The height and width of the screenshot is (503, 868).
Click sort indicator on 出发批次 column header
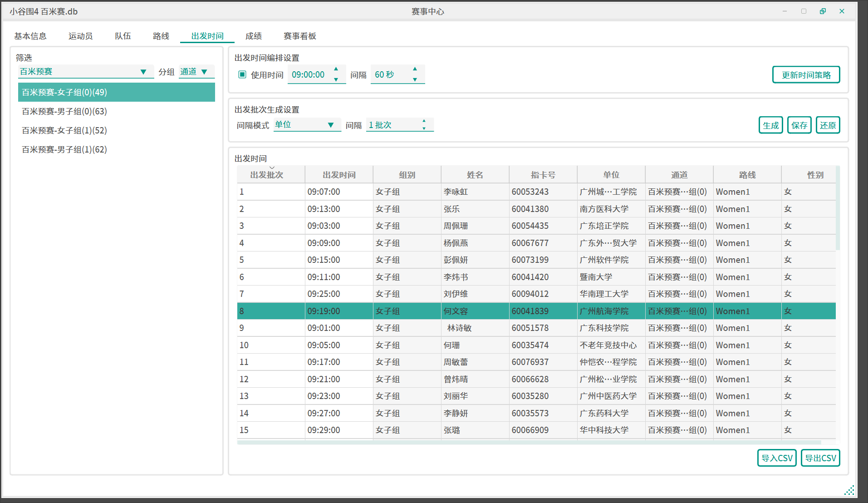(x=272, y=168)
